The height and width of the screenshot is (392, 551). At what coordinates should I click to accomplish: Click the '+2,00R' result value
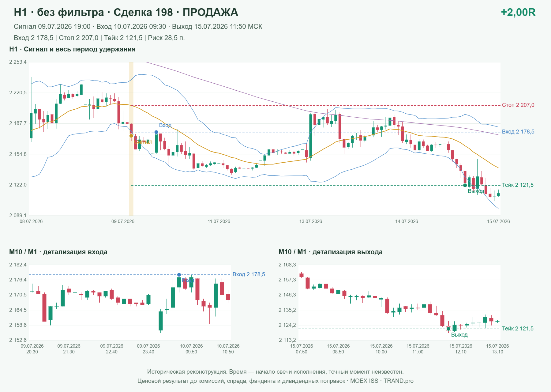point(518,12)
